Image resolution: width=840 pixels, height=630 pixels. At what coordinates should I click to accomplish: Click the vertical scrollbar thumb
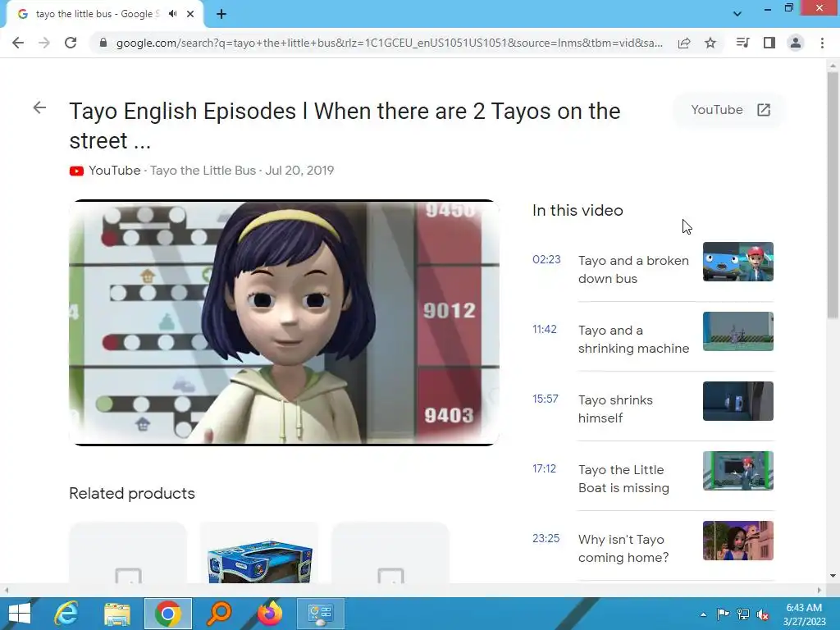(x=833, y=195)
